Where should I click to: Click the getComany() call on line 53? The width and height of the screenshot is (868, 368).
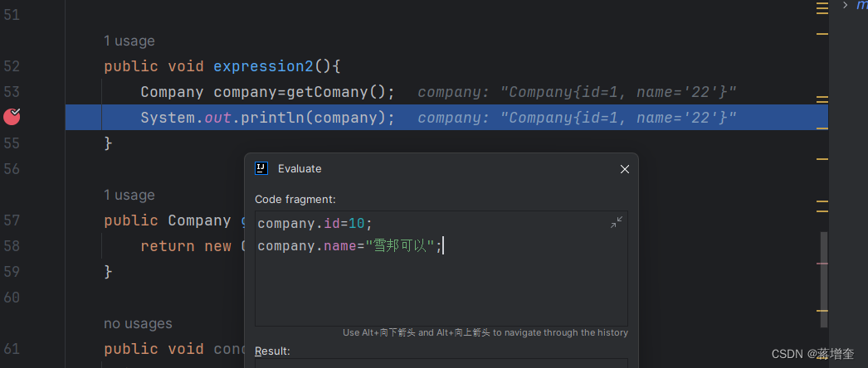335,92
